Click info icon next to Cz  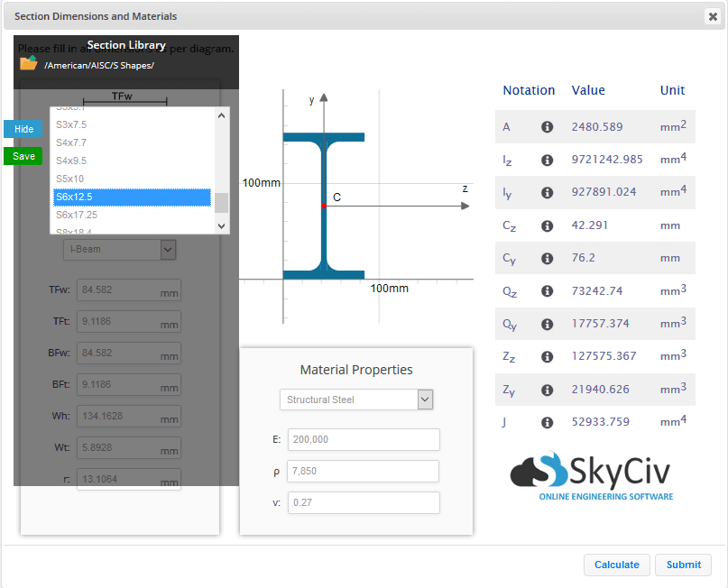click(547, 225)
